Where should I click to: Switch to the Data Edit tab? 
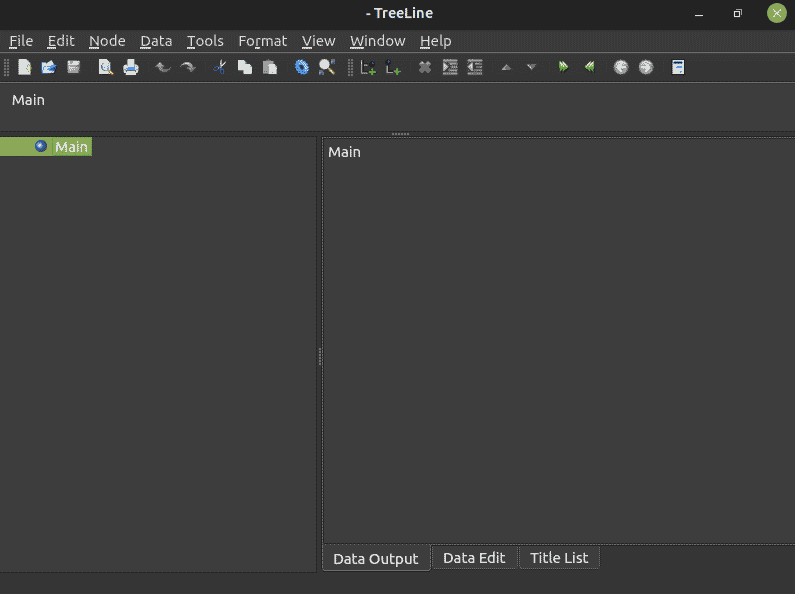click(x=474, y=558)
